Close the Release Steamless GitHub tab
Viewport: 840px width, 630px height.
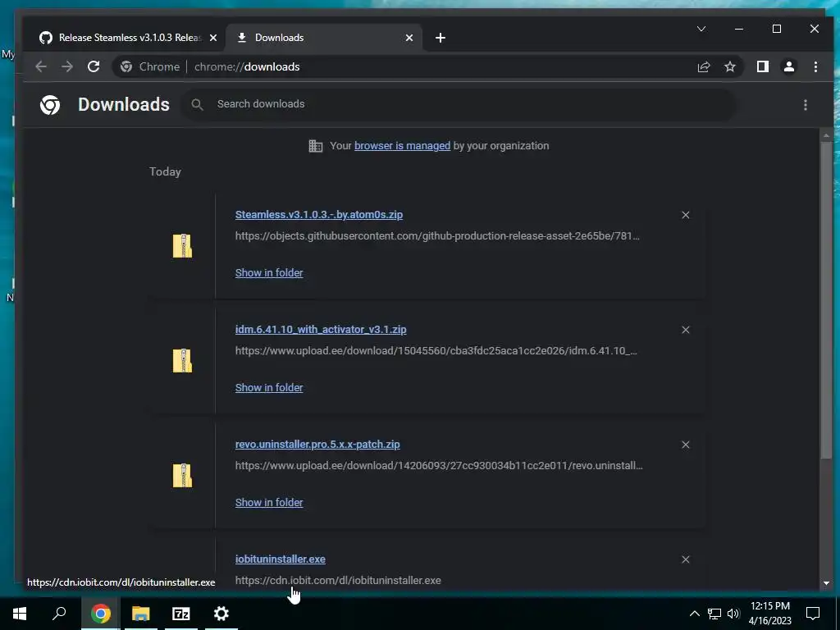pyautogui.click(x=213, y=38)
